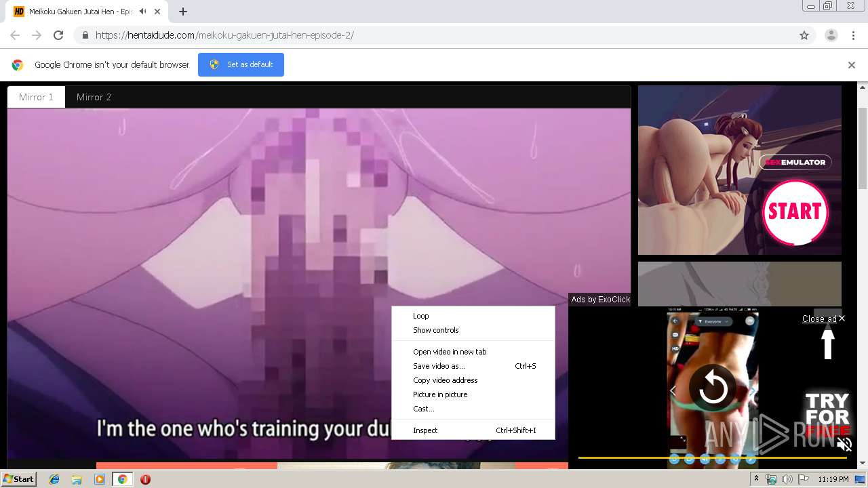Viewport: 868px width, 488px height.
Task: Click the Ads by ExoClick label
Action: (x=600, y=299)
